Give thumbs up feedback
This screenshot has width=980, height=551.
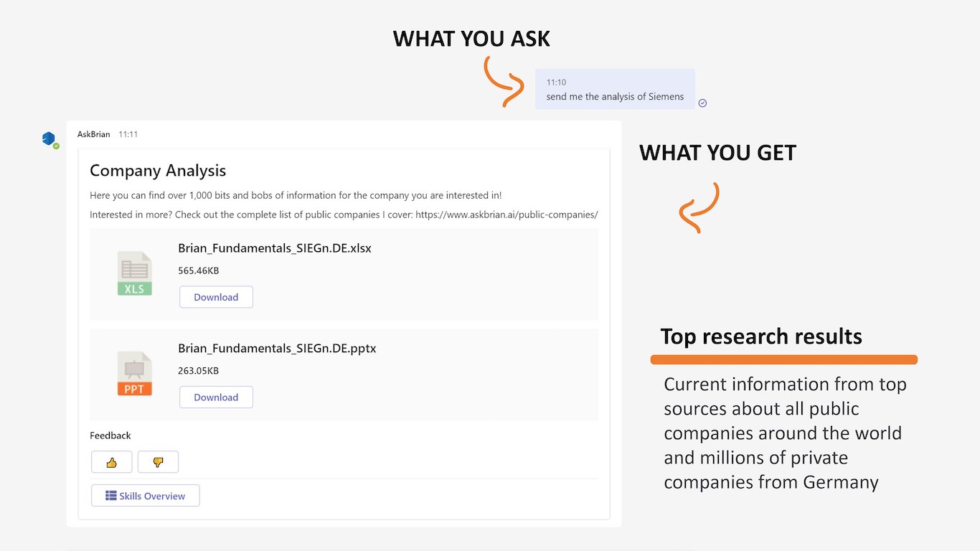[111, 462]
